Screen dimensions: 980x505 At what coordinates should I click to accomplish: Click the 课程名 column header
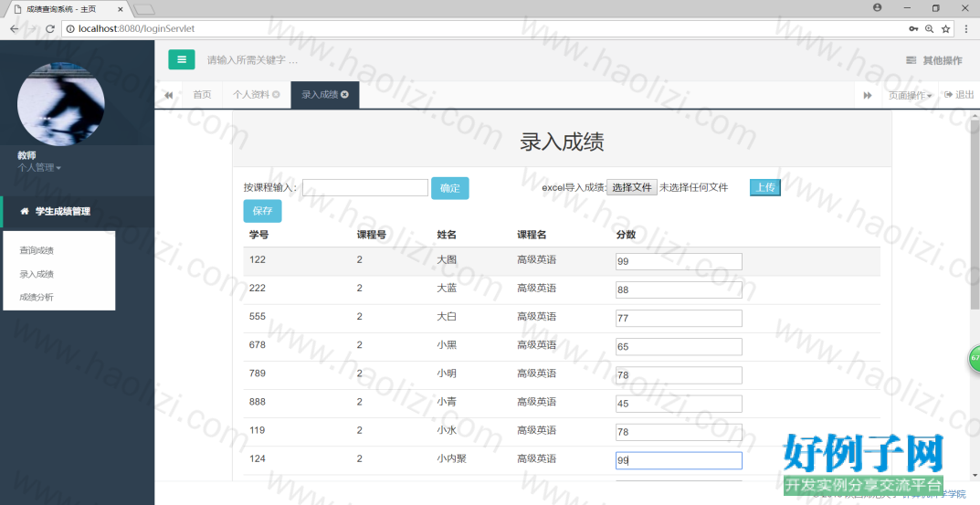[x=532, y=235]
